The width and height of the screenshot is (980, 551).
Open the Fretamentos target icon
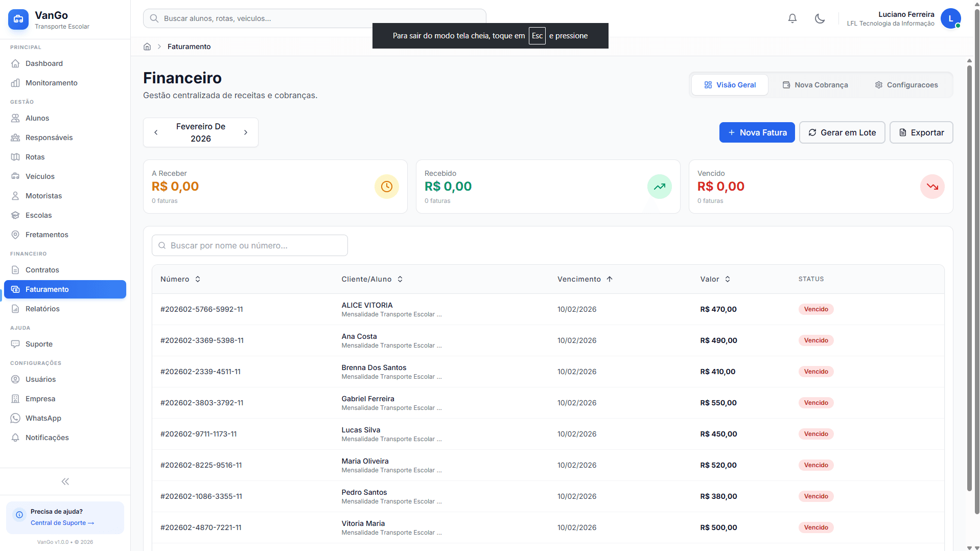(x=16, y=235)
